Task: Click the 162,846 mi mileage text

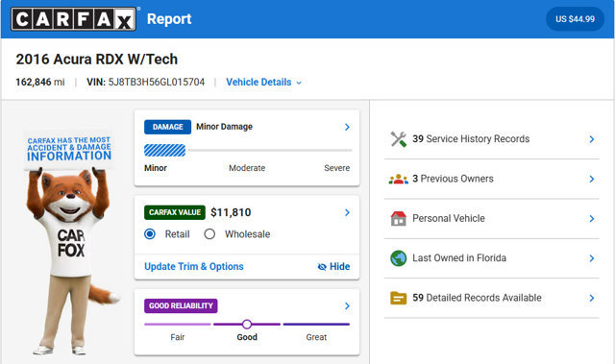Action: 40,83
